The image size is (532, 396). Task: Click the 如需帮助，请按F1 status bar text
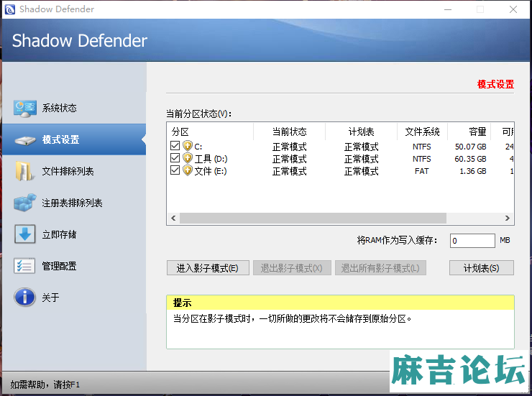click(45, 385)
